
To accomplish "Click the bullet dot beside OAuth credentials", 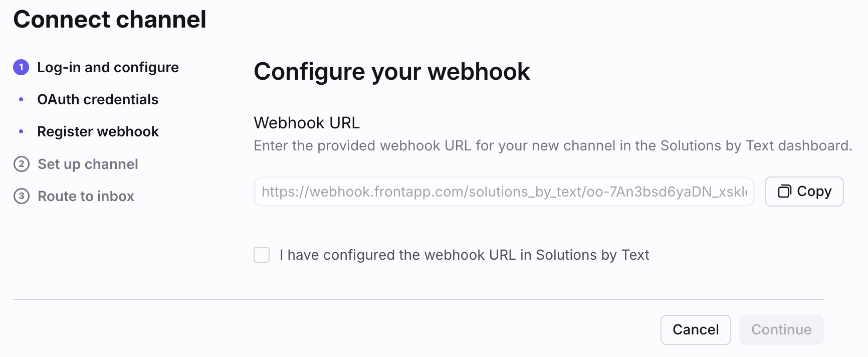I will [x=21, y=99].
